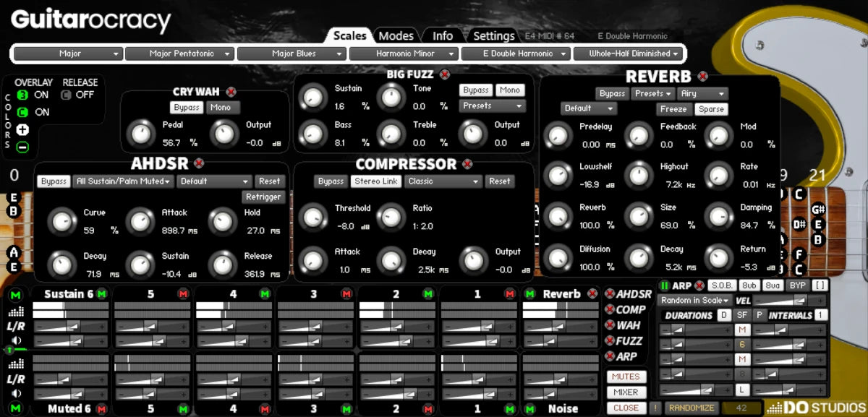Click the Cry Wah Pedal knob
This screenshot has height=417, width=868.
point(140,133)
